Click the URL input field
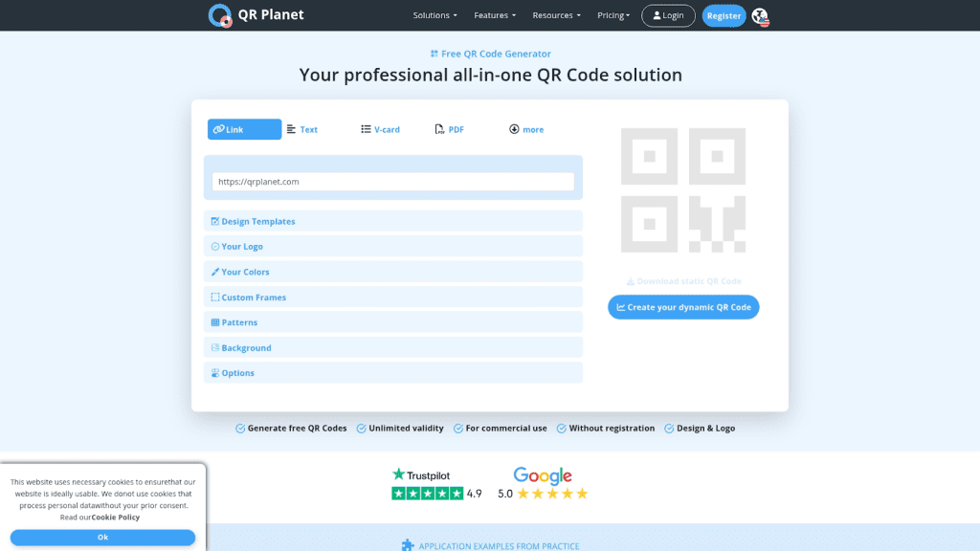This screenshot has height=551, width=980. 392,181
